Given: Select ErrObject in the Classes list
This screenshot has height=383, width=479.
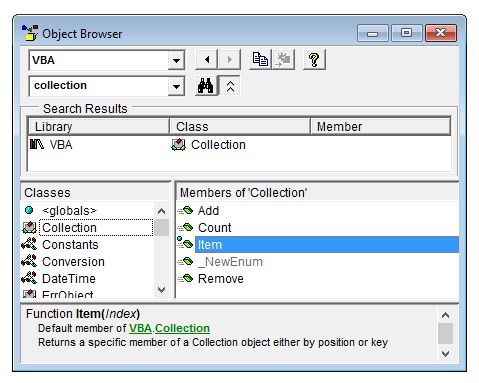Looking at the screenshot, I should pyautogui.click(x=68, y=294).
